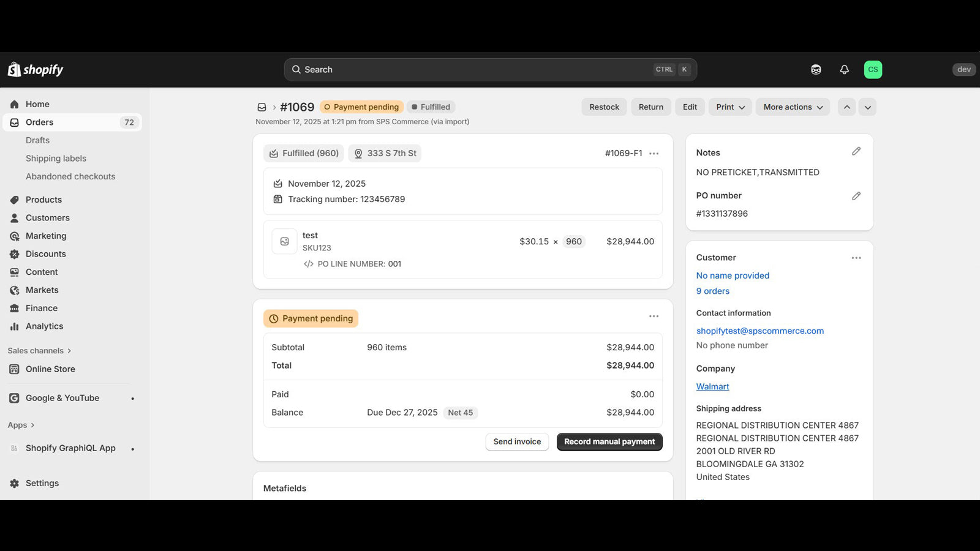
Task: Open the notifications bell
Action: pos(845,69)
